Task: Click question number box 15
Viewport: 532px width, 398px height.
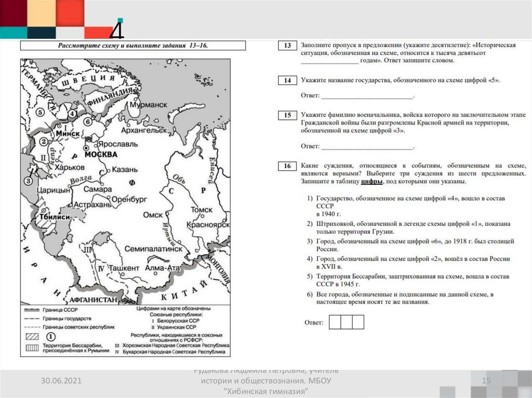Action: coord(287,115)
